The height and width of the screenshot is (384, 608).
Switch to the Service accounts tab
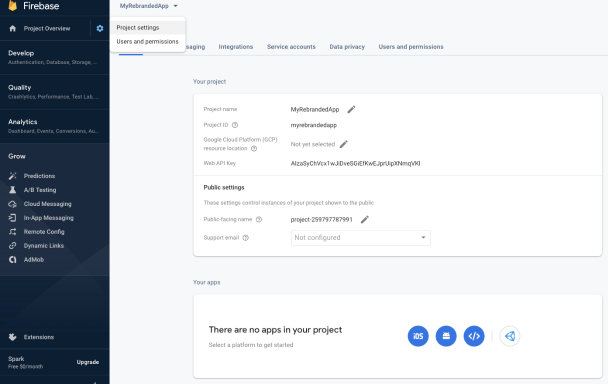coord(291,47)
